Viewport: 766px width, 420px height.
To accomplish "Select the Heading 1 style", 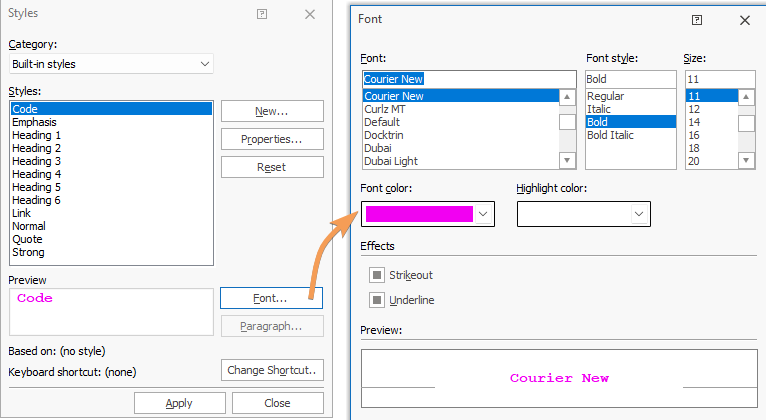I will click(37, 135).
